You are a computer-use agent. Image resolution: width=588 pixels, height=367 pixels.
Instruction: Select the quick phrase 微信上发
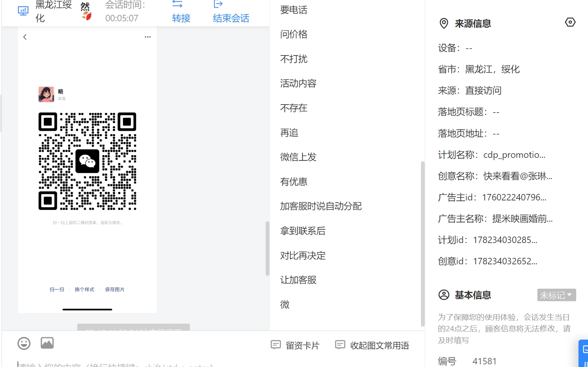(x=298, y=157)
